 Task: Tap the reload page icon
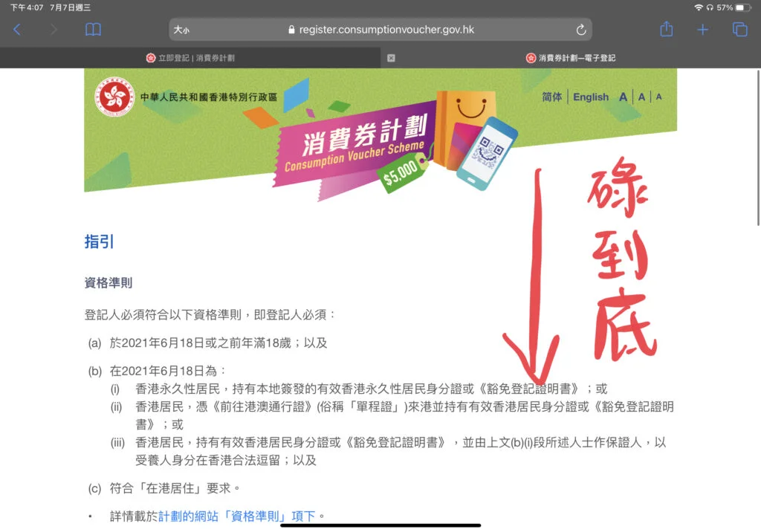click(581, 30)
